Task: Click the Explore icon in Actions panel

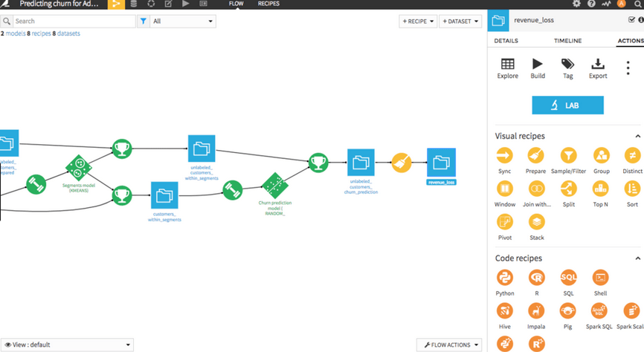Action: tap(507, 65)
